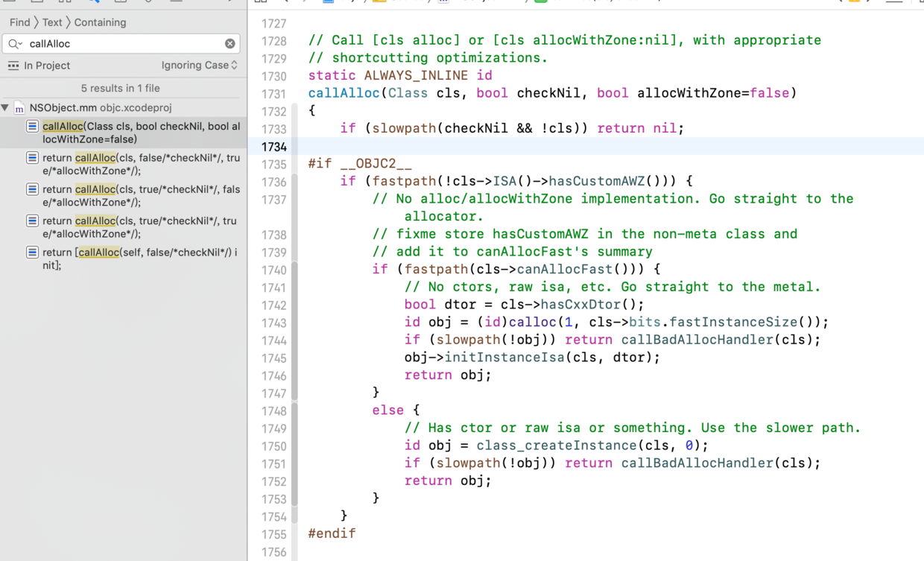924x561 pixels.
Task: Click the #if __OBJC2__ directive
Action: click(x=360, y=164)
